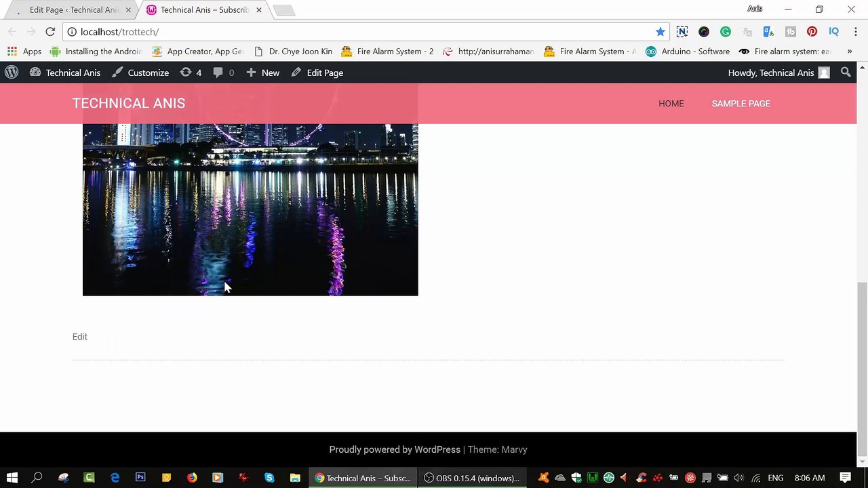Open File Explorer from the taskbar
Viewport: 868px width, 488px height.
295,478
